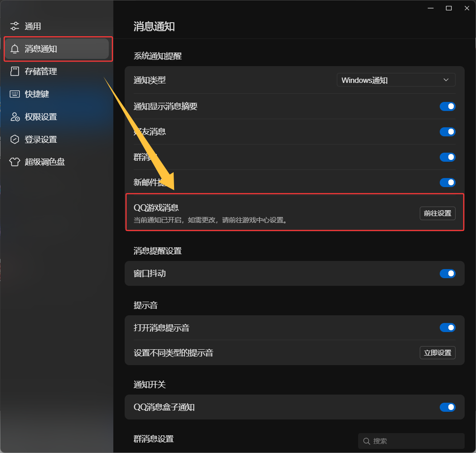The width and height of the screenshot is (476, 453).
Task: Maximize the settings window
Action: coord(449,8)
